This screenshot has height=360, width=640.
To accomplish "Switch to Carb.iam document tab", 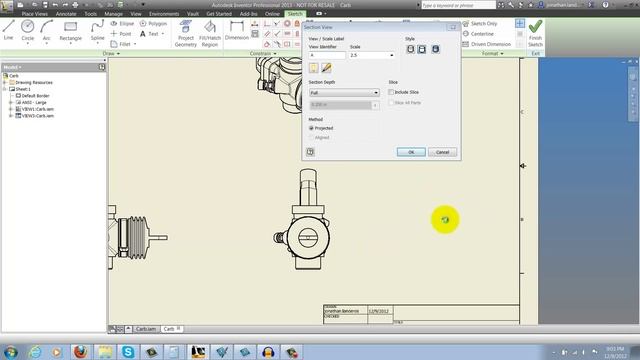I will [x=146, y=329].
